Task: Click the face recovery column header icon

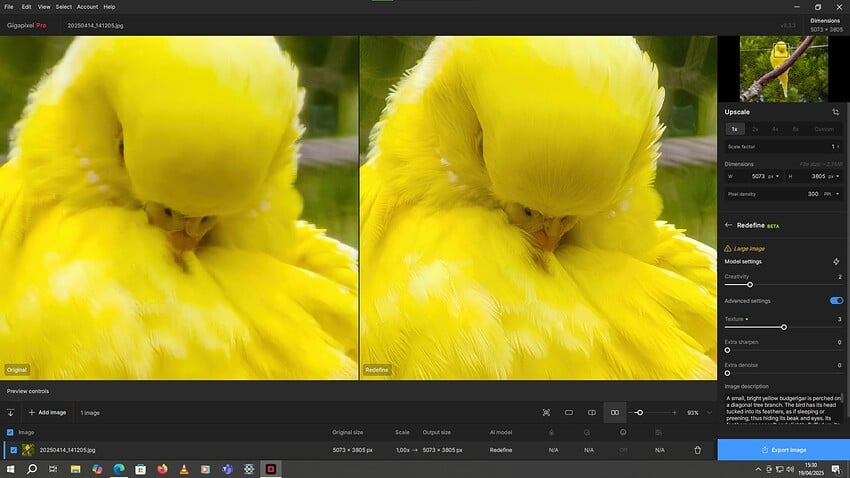Action: (x=623, y=432)
